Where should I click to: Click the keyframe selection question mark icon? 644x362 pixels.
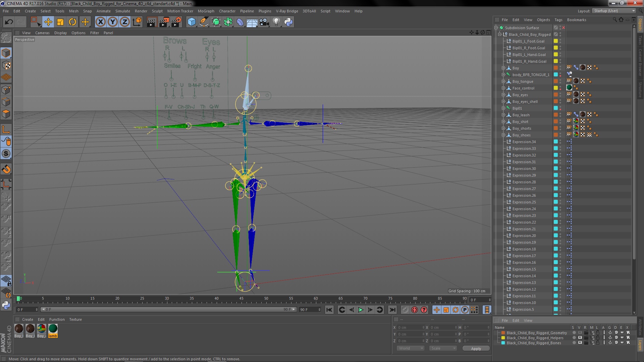pyautogui.click(x=424, y=310)
